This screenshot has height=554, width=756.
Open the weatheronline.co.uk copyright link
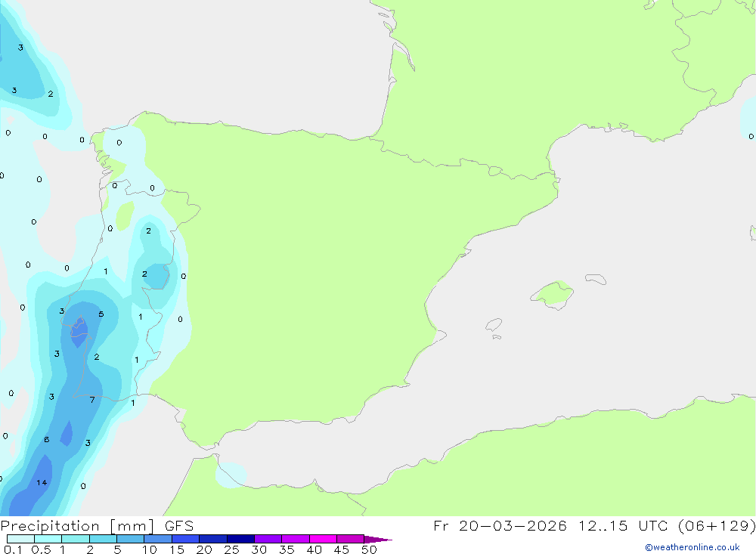pos(692,547)
